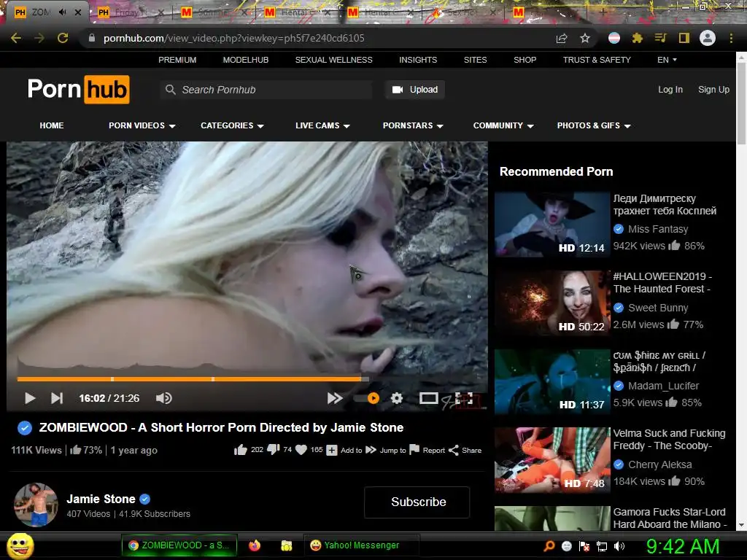This screenshot has width=747, height=560.
Task: Like the video with thumbs-up 202
Action: [241, 450]
